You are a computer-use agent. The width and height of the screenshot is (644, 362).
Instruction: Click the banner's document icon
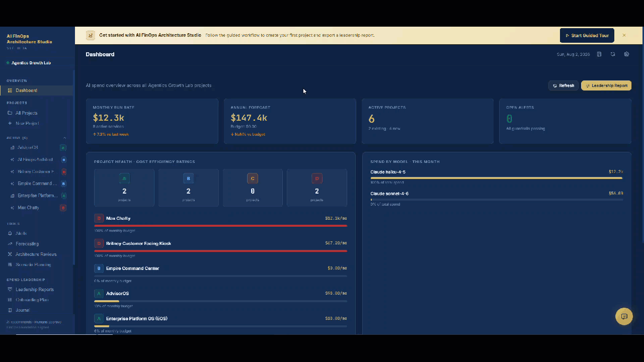pos(91,36)
